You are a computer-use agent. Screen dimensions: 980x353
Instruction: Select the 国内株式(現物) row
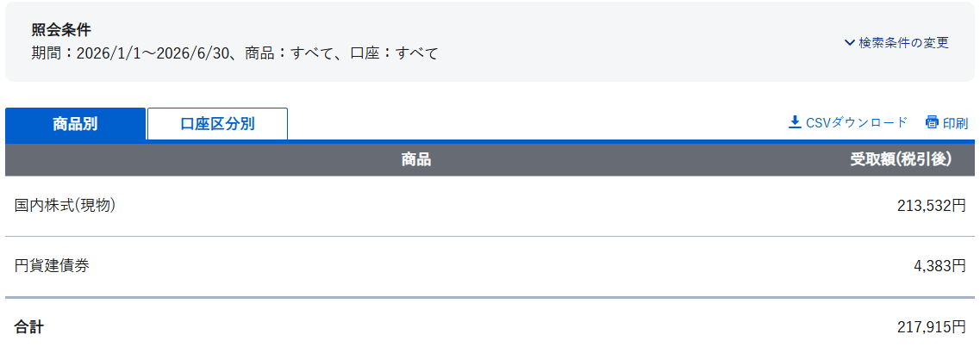pos(490,206)
